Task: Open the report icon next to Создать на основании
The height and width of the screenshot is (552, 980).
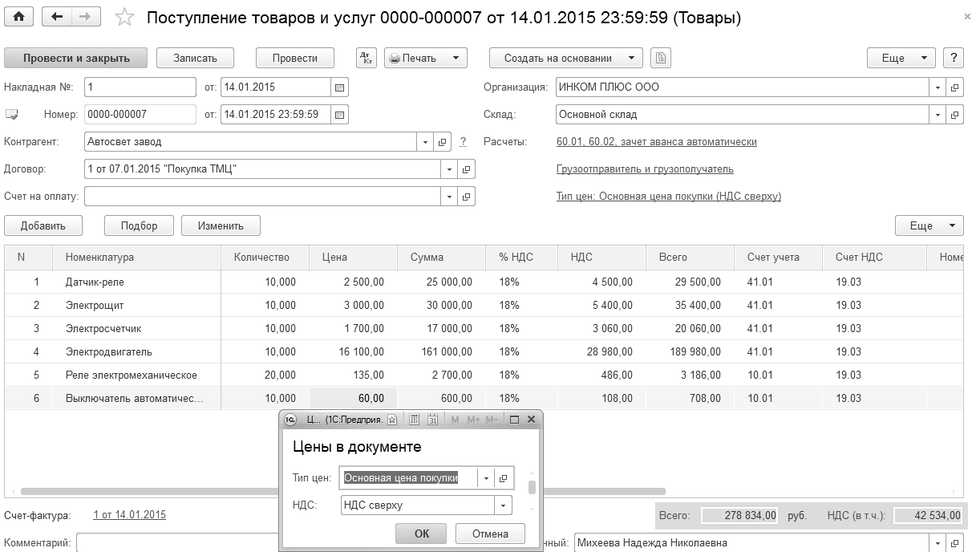Action: pos(661,58)
